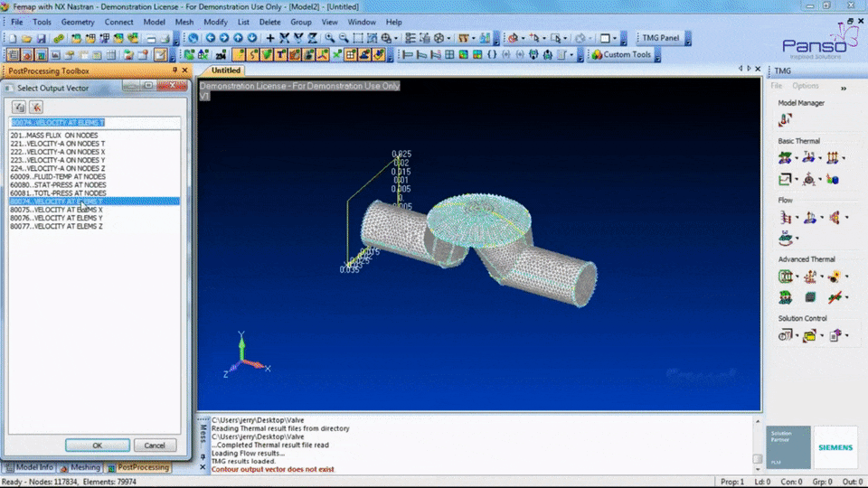The image size is (868, 488).
Task: Click the Cancel button
Action: coord(155,446)
